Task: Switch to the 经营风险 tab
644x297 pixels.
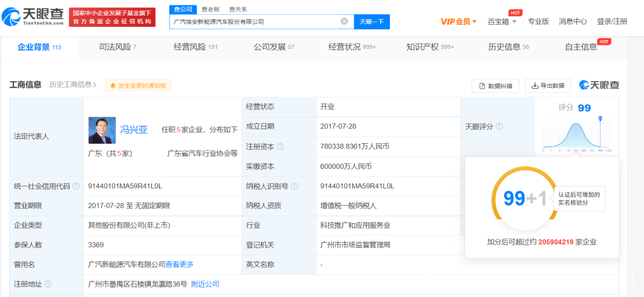Action: point(196,47)
